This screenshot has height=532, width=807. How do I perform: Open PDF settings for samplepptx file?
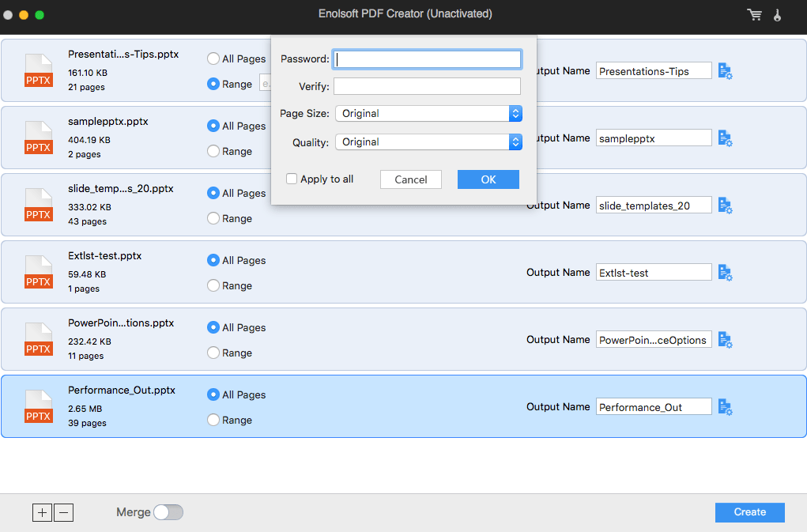725,138
